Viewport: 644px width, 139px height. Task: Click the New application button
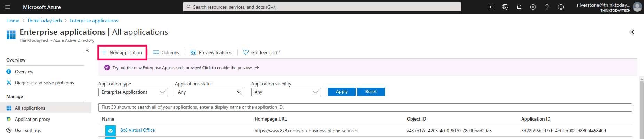(x=122, y=52)
